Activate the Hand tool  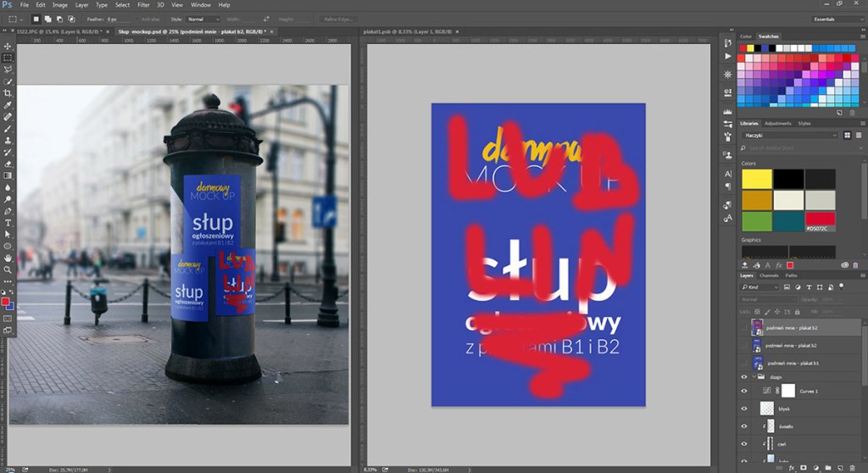click(8, 258)
